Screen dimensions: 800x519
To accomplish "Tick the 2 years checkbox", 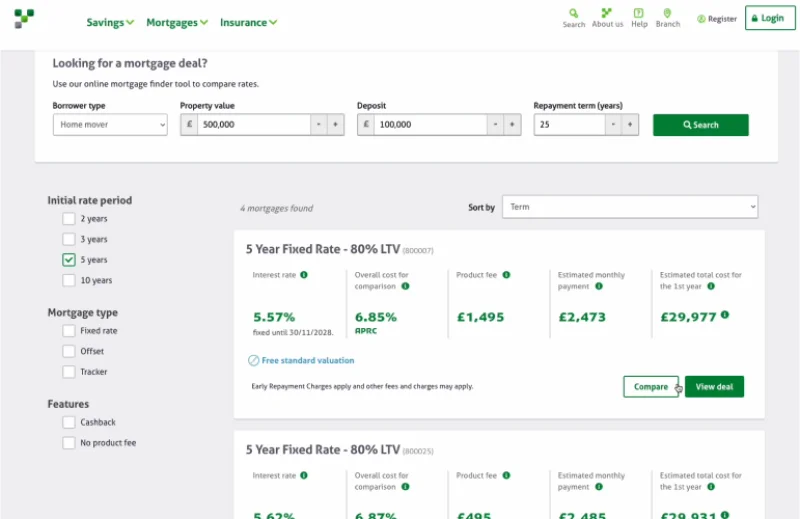I will 69,218.
